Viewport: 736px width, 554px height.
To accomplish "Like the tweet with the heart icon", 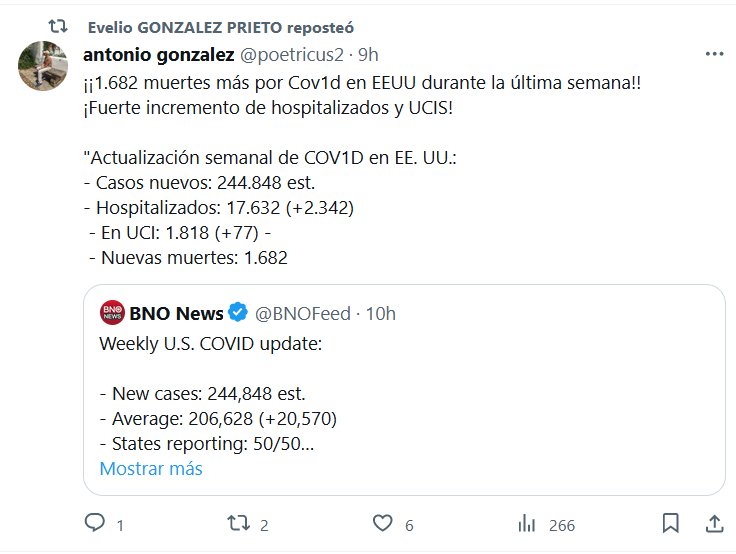I will click(381, 523).
